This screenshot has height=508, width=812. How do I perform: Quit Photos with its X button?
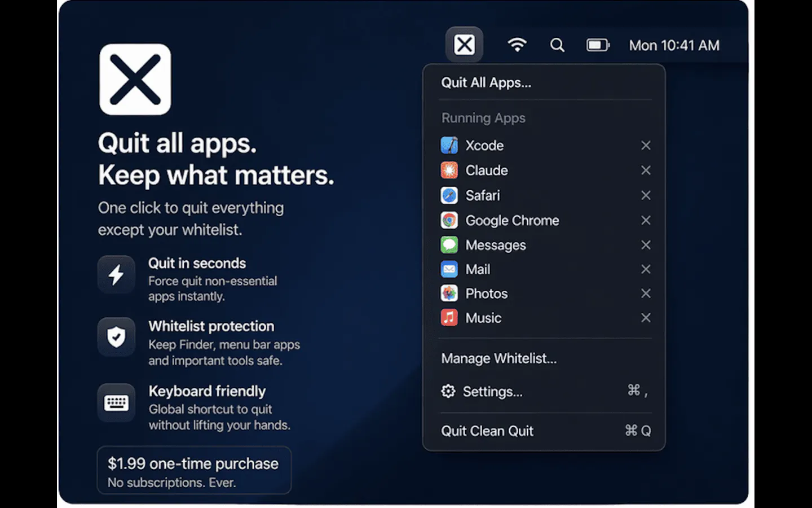646,294
